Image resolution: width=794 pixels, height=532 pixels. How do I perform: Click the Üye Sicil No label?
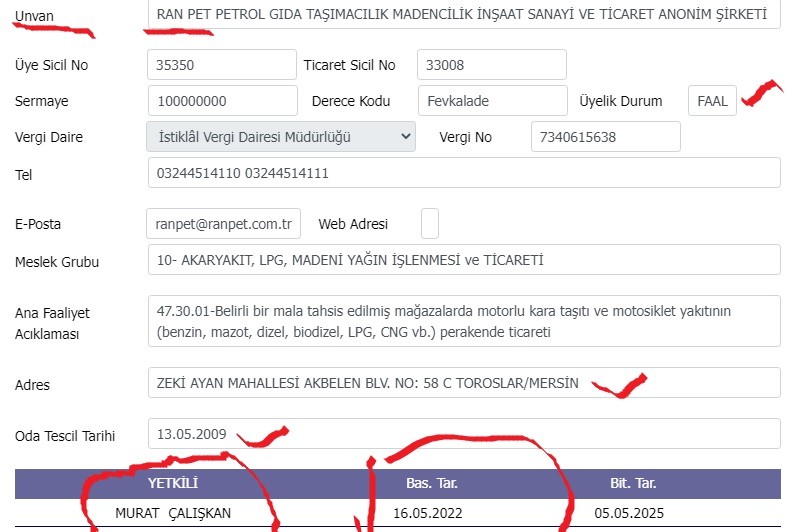click(x=51, y=65)
